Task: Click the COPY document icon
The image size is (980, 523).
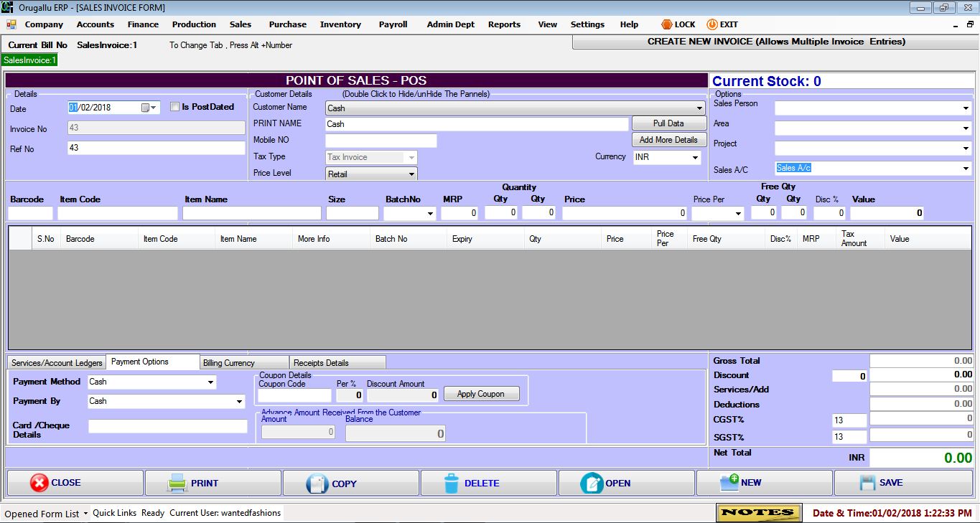Action: click(x=317, y=484)
